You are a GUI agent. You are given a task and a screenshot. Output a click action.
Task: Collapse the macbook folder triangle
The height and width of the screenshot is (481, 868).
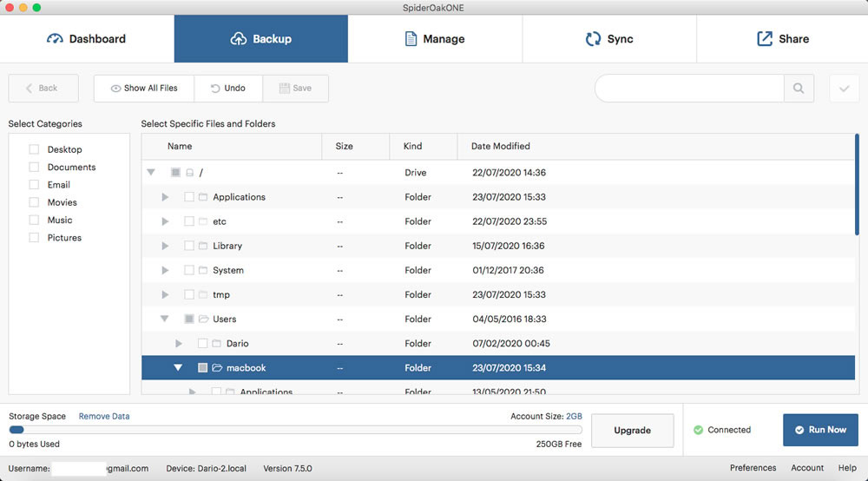tap(178, 367)
